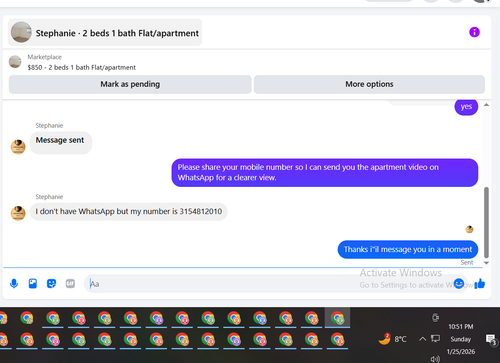Open the emoji picker in the message box
The image size is (500, 363).
point(459,284)
